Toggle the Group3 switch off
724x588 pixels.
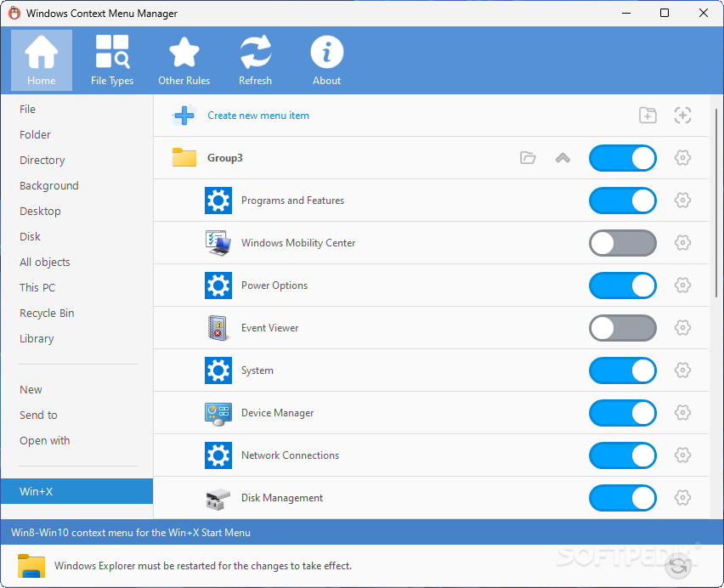622,158
